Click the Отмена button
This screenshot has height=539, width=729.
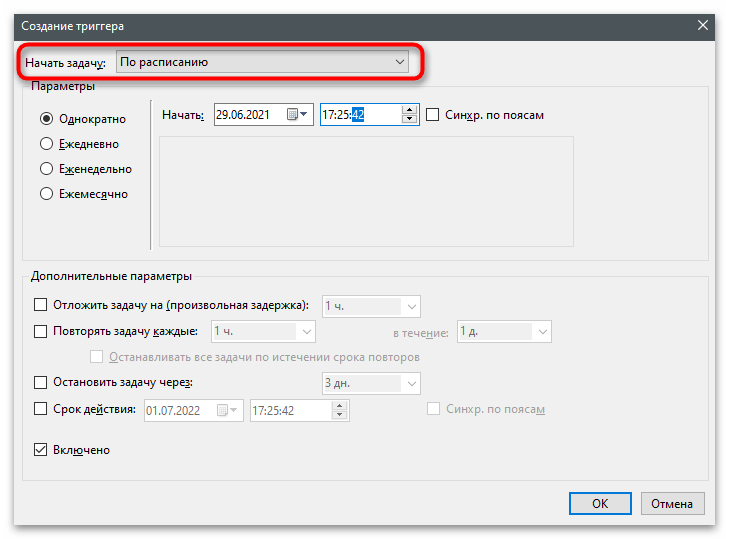click(672, 503)
